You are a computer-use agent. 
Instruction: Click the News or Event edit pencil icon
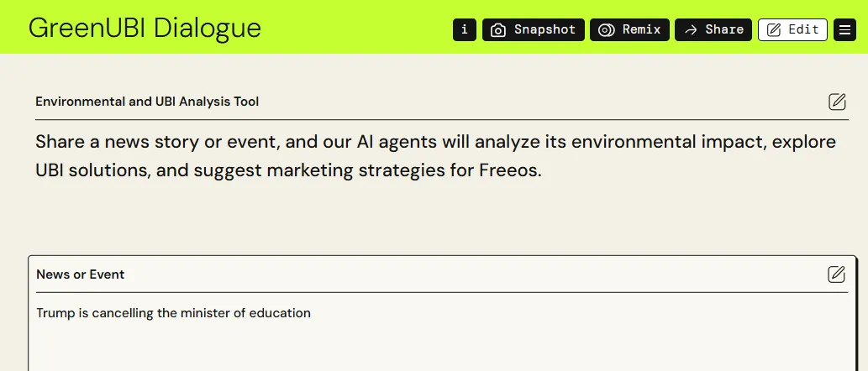click(836, 274)
